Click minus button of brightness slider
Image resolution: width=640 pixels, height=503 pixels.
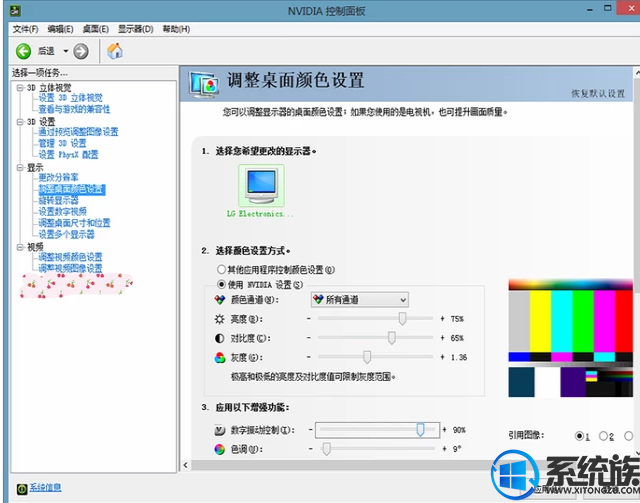tap(309, 318)
